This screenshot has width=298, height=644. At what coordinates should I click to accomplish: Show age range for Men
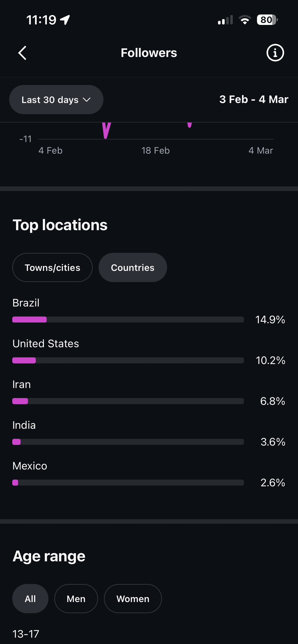[x=76, y=599]
